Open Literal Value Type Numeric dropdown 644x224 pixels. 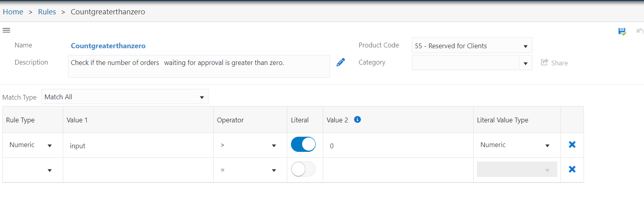tap(516, 145)
